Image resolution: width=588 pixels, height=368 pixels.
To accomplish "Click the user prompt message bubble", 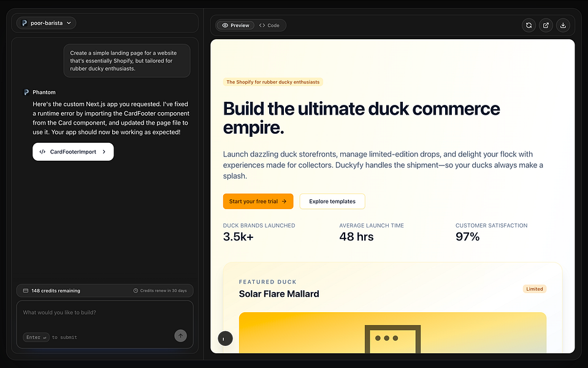I will click(127, 61).
